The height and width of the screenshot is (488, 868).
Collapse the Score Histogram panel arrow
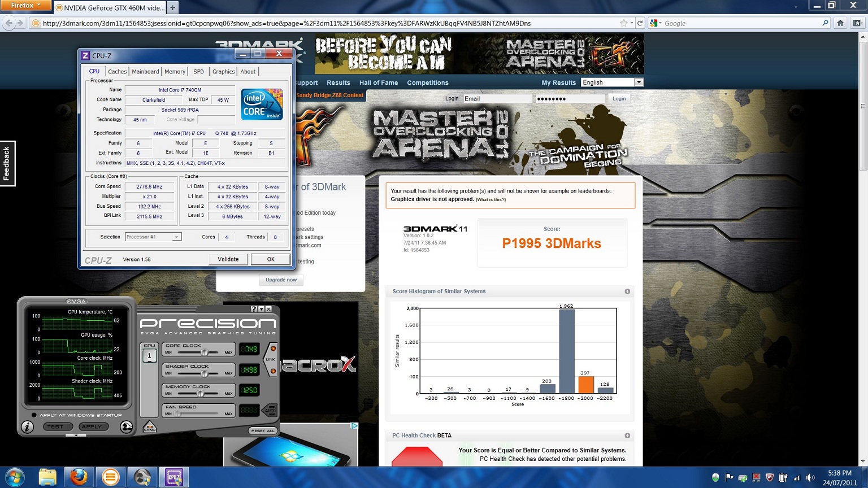627,291
